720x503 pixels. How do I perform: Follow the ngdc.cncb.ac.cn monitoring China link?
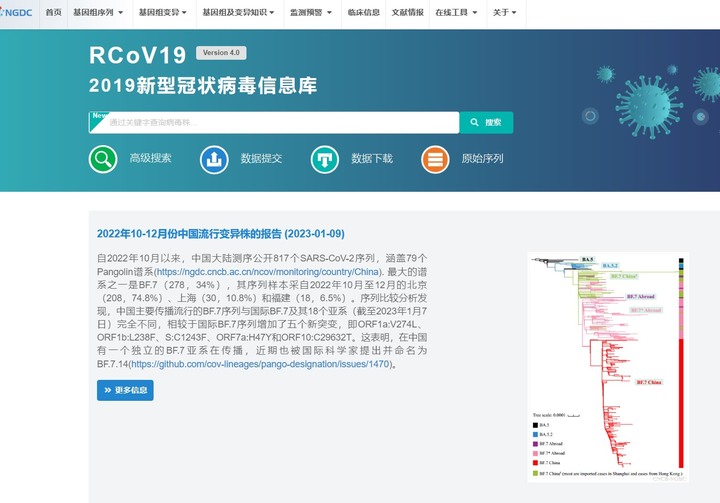pyautogui.click(x=268, y=271)
